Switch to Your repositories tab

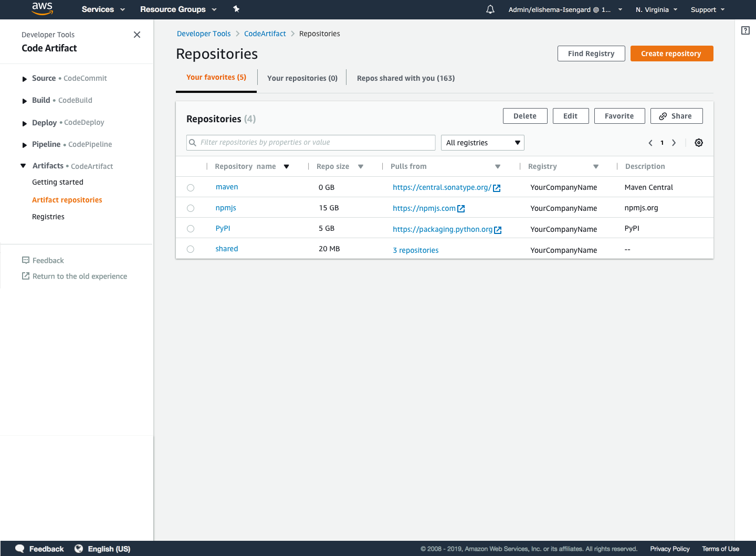pyautogui.click(x=302, y=78)
